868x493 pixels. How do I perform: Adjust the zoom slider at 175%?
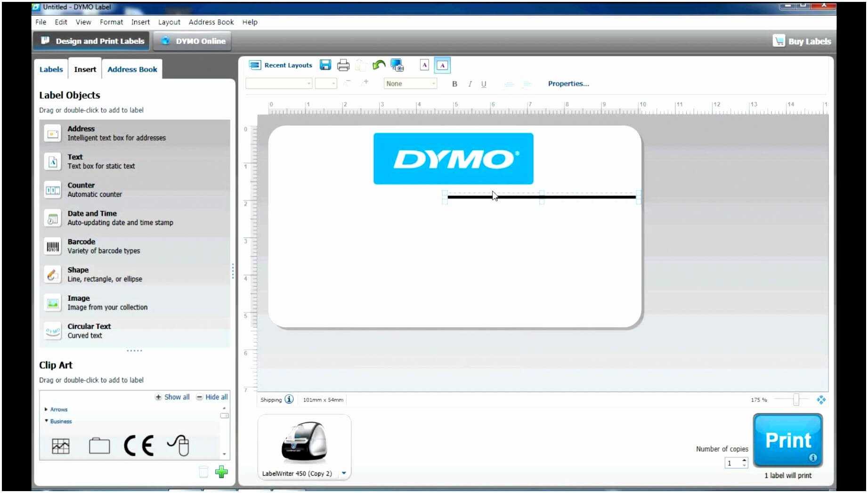(795, 400)
